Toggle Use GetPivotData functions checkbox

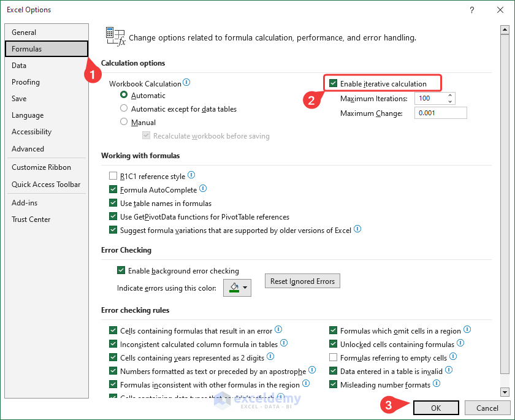click(x=113, y=216)
